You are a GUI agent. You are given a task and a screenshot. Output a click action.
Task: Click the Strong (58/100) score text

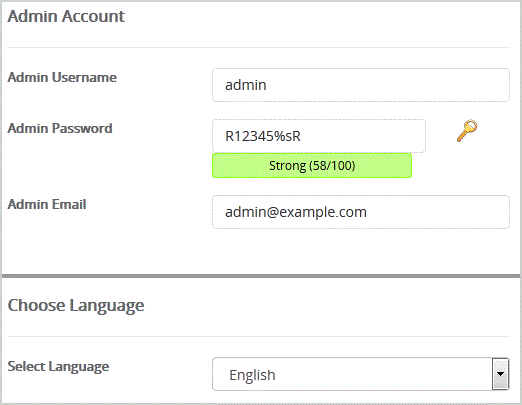click(x=312, y=166)
